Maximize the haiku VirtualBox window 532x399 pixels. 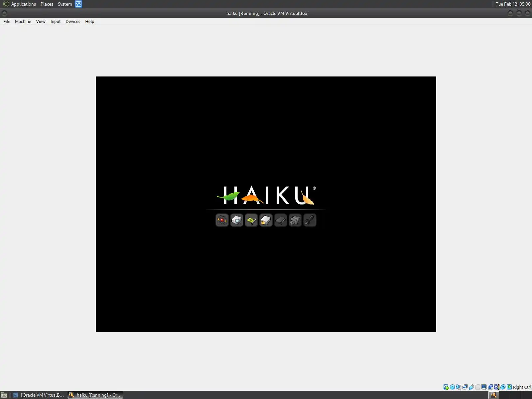click(519, 13)
